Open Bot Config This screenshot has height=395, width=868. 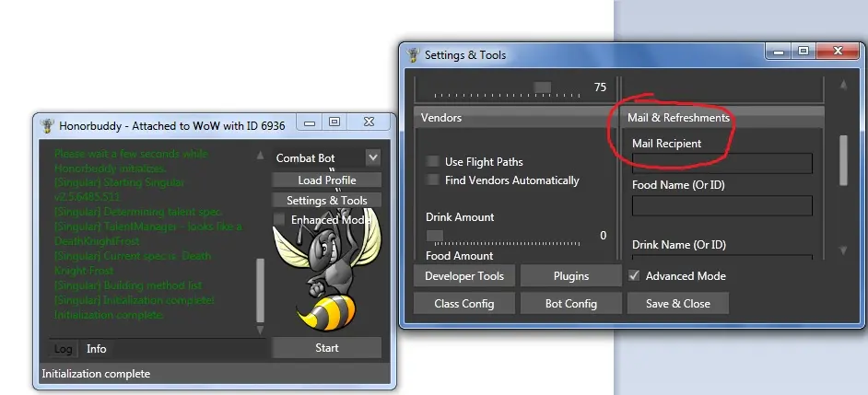[570, 303]
